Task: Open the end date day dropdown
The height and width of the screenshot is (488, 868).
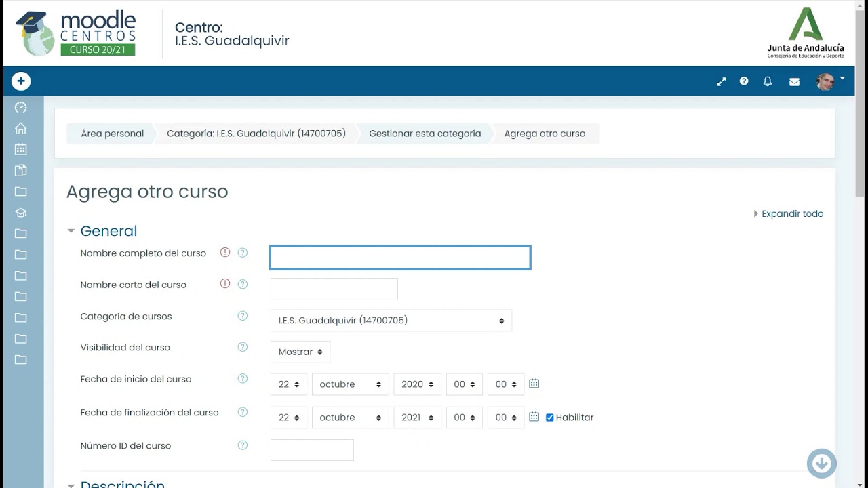Action: tap(289, 418)
